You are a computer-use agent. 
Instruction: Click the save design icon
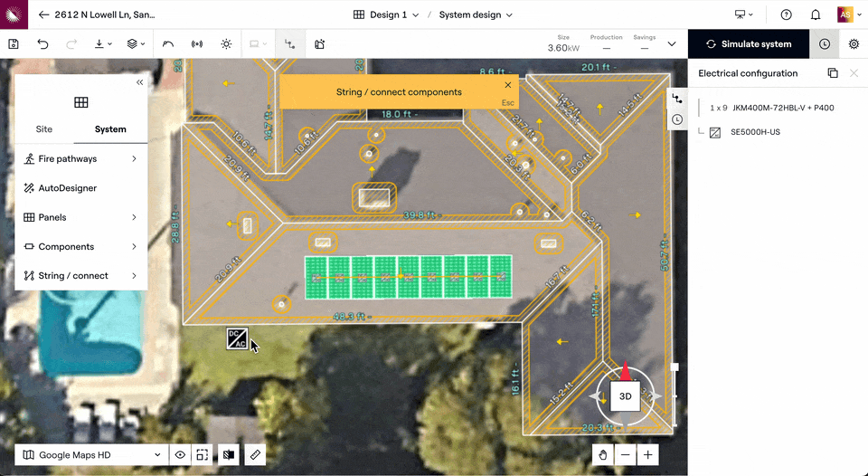pyautogui.click(x=14, y=43)
